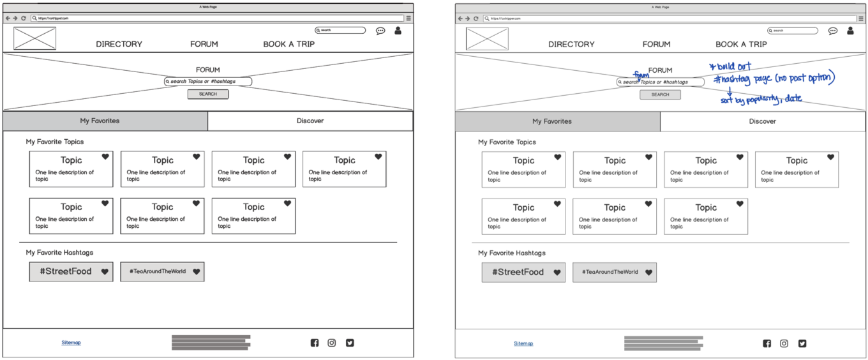Viewport: 868px width, 360px height.
Task: Click the browser refresh icon in left wireframe
Action: click(x=24, y=19)
